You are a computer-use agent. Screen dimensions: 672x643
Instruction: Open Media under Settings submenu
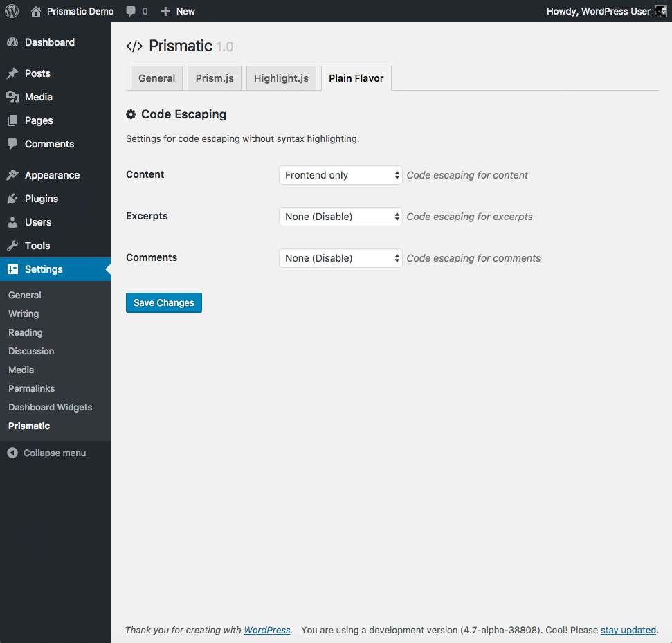(x=21, y=370)
